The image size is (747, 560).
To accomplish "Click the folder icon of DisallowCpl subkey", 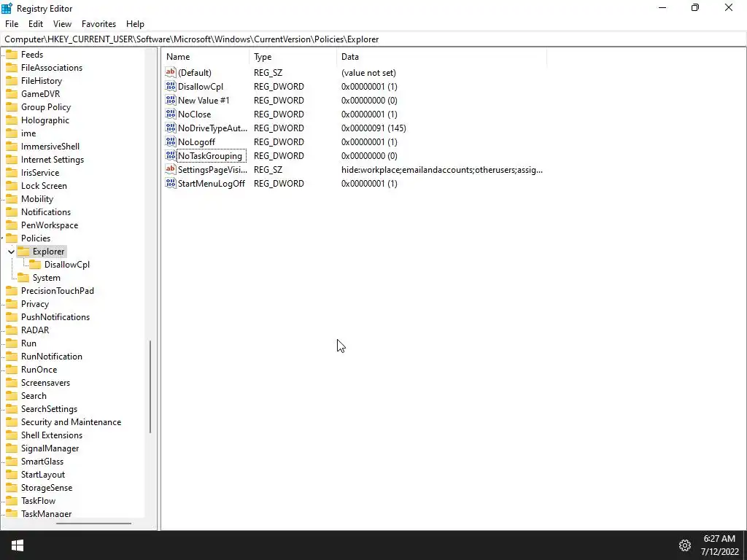I will [35, 264].
